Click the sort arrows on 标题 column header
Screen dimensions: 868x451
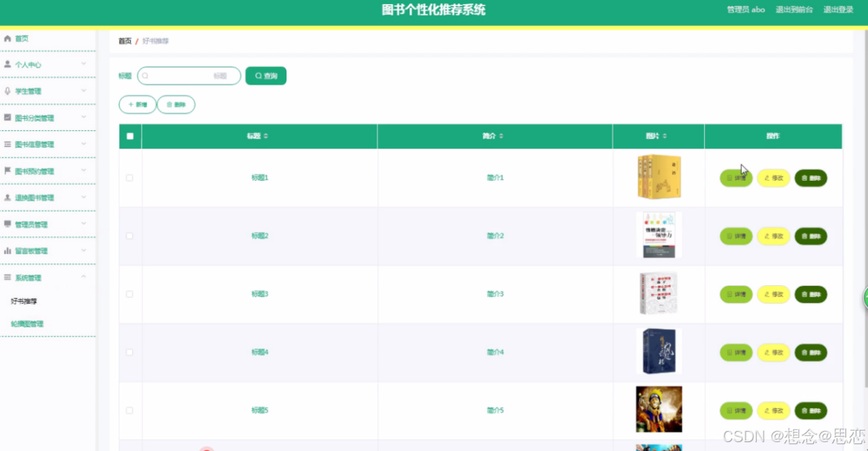[266, 136]
